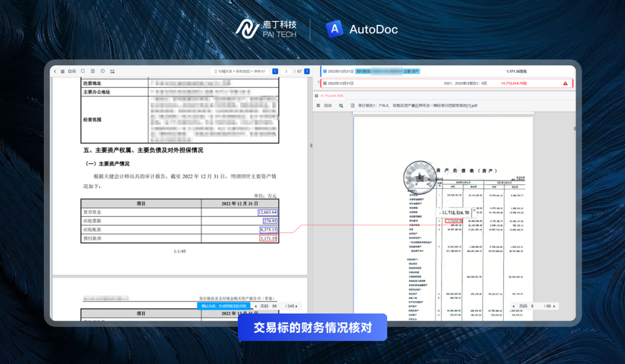
Task: Click the right page number field showing 8
Action: tap(532, 306)
